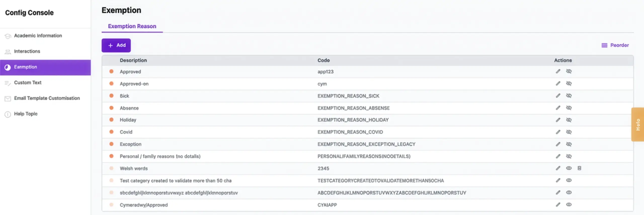Click pencil icon for EXEMPTION_REASON_SICK row
Viewport: 644px width, 215px height.
[x=558, y=96]
